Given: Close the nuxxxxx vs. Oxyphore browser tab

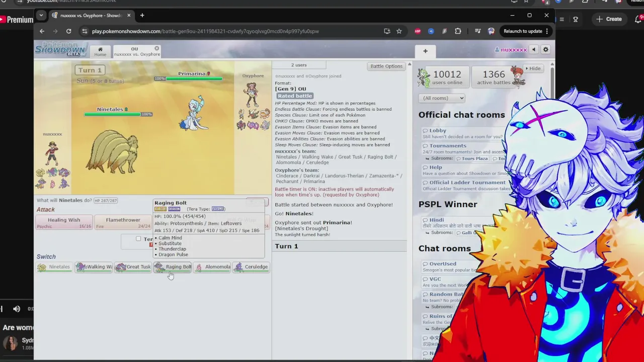Looking at the screenshot, I should (129, 16).
